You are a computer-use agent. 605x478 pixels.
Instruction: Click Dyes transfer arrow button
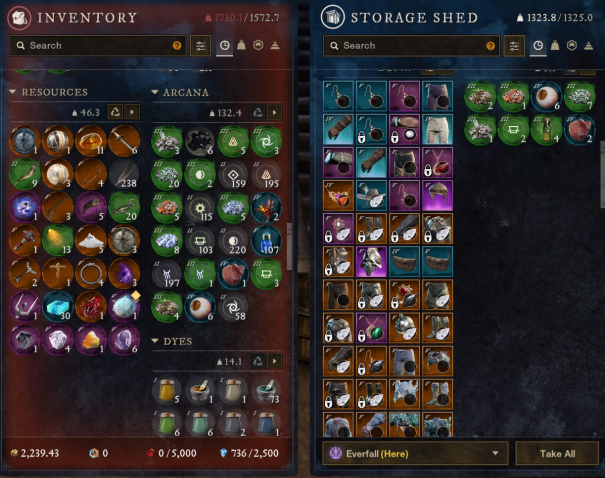coord(274,361)
